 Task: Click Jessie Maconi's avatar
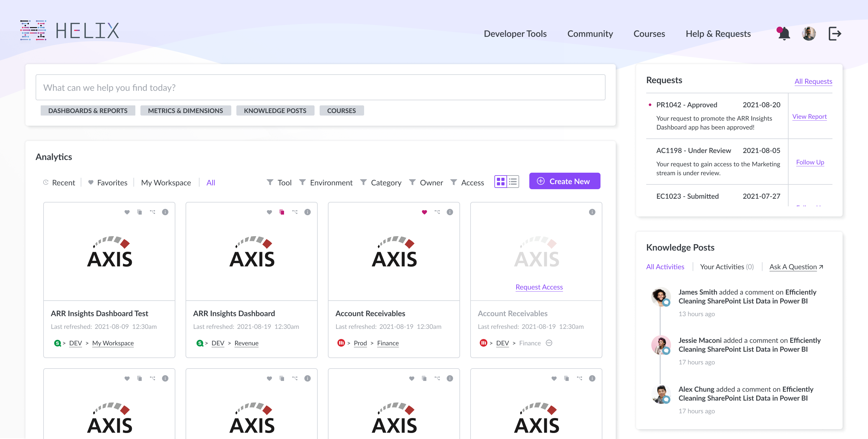click(x=660, y=344)
